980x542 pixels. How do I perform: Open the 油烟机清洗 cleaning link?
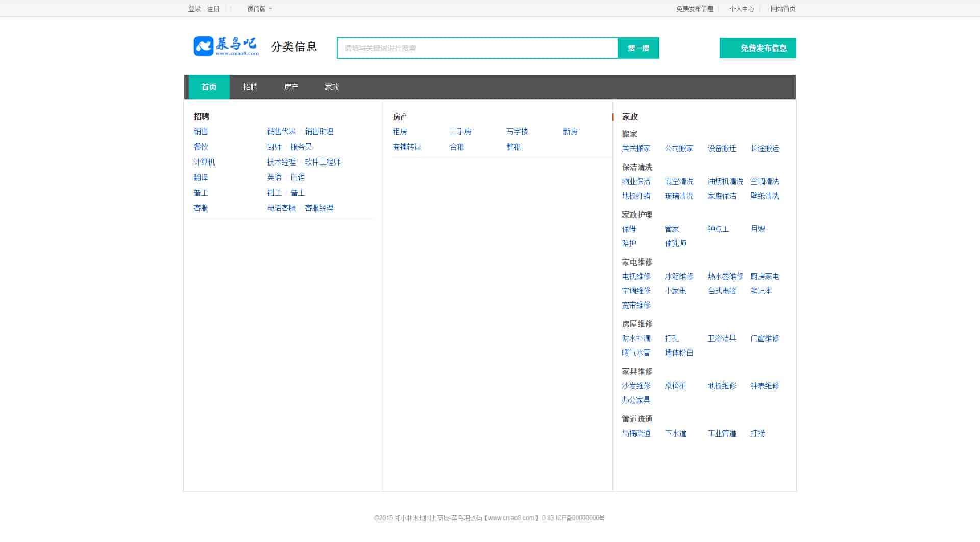(x=725, y=181)
